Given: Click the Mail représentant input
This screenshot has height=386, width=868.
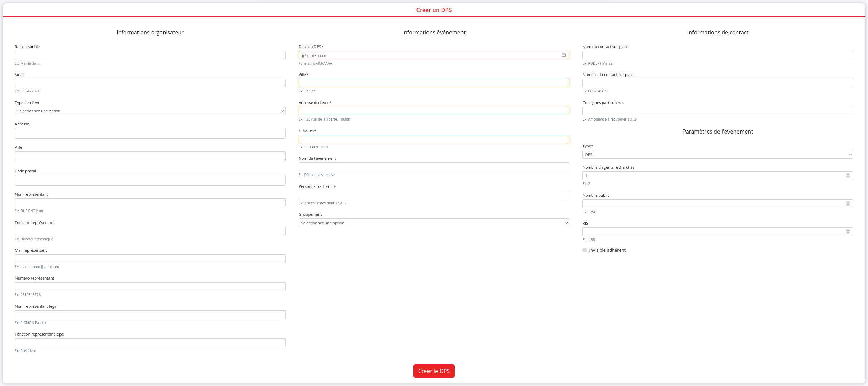Looking at the screenshot, I should 150,259.
